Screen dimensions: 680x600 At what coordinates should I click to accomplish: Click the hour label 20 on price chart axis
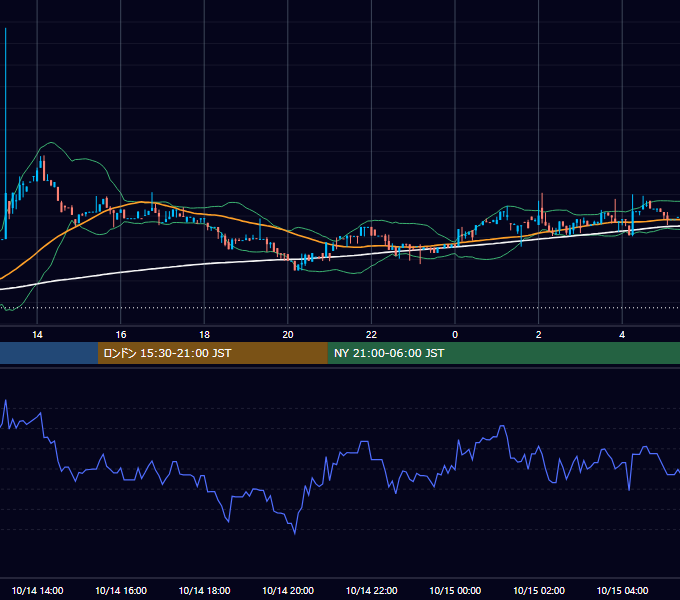click(x=288, y=335)
